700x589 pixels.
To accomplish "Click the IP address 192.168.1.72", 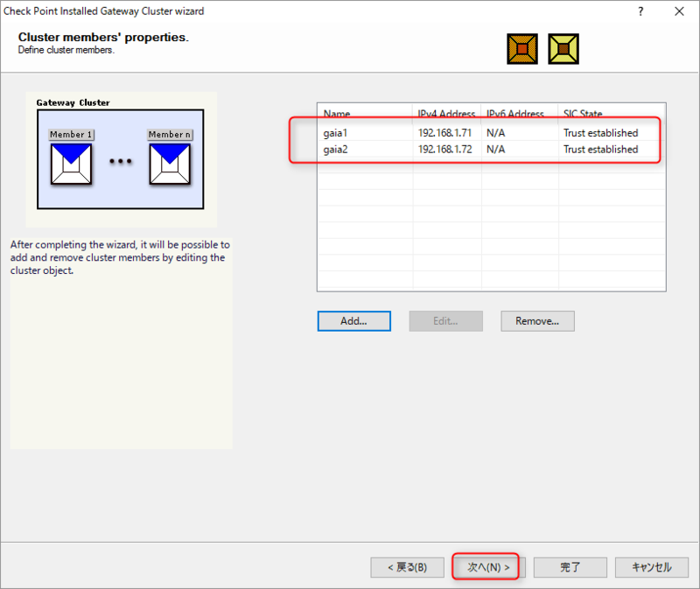I will pos(445,150).
